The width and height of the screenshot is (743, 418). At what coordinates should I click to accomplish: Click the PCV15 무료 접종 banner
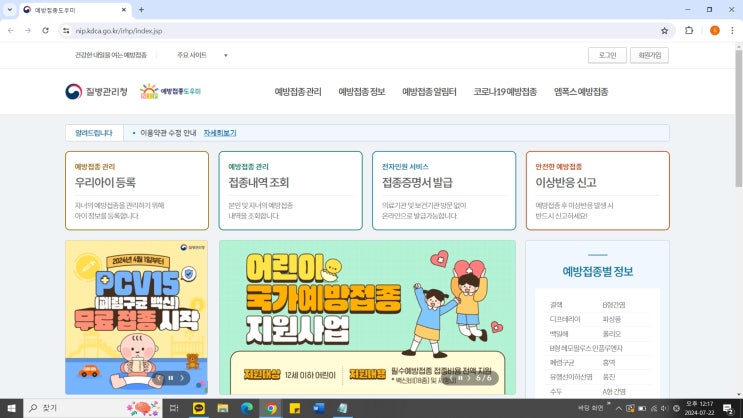(x=136, y=317)
